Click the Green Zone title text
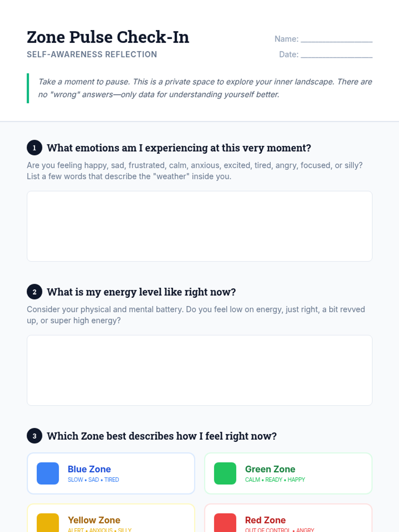This screenshot has width=399, height=532. pyautogui.click(x=270, y=469)
